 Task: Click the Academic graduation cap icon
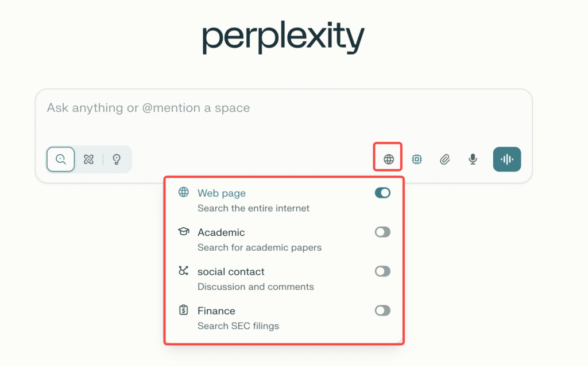[x=184, y=232]
